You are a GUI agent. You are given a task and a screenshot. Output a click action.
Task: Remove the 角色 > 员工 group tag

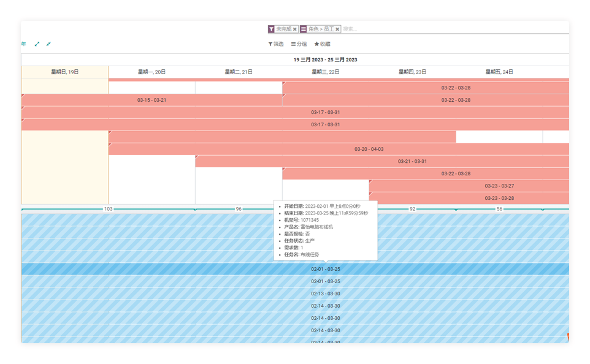[x=337, y=29]
